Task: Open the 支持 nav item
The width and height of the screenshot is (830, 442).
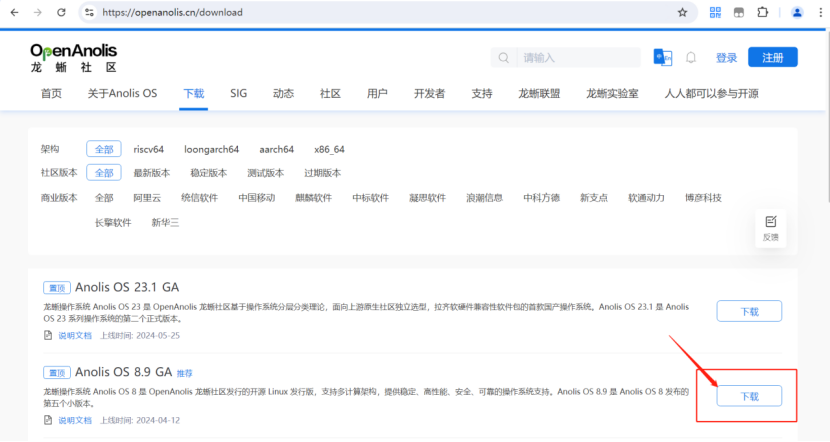Action: pyautogui.click(x=482, y=94)
